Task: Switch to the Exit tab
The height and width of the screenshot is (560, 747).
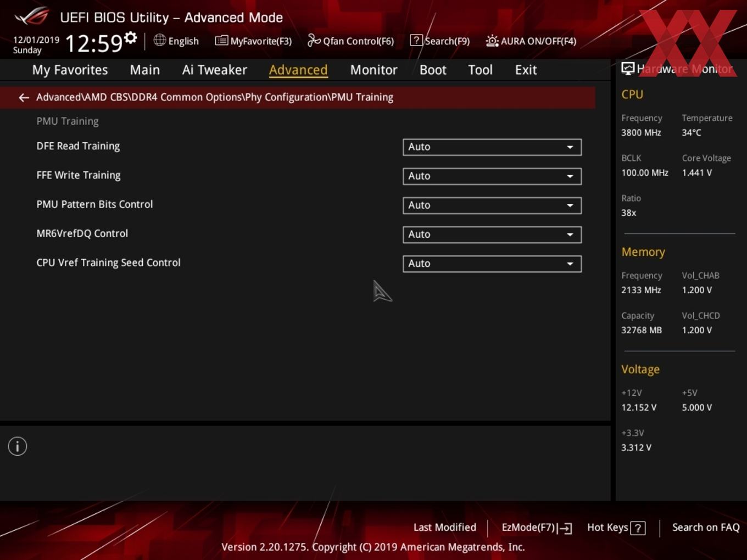Action: point(526,70)
